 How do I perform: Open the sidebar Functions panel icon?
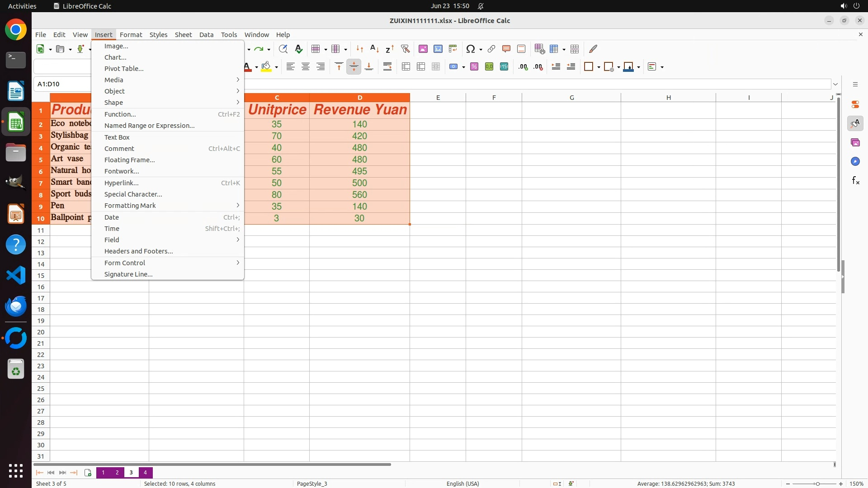(855, 181)
